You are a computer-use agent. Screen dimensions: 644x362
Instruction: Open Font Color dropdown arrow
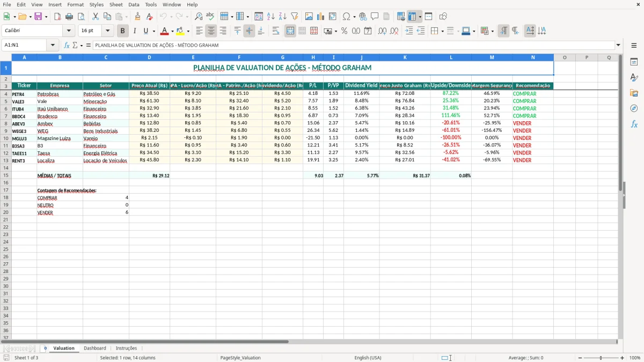coord(172,31)
